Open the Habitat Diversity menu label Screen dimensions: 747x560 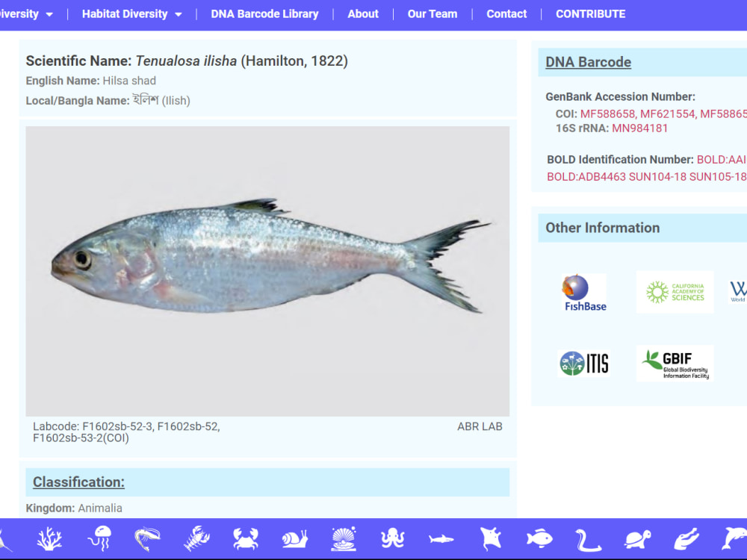(x=125, y=13)
